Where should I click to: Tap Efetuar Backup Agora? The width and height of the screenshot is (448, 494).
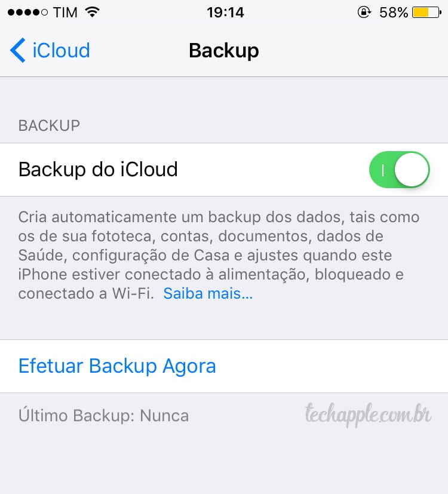117,366
